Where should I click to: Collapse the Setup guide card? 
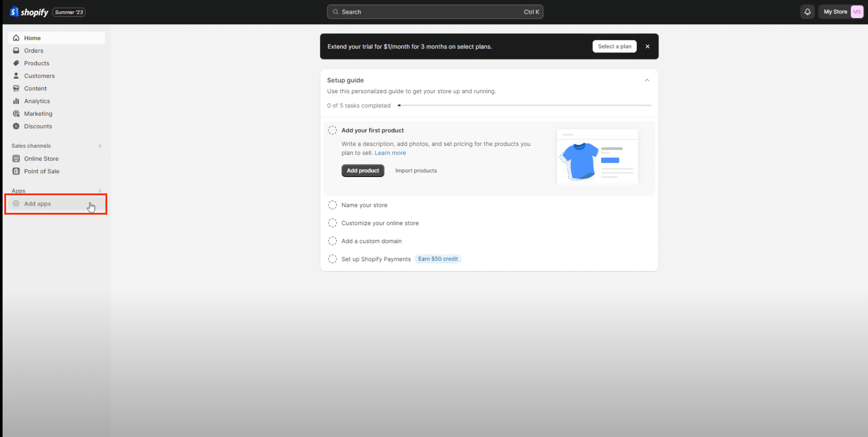tap(647, 80)
